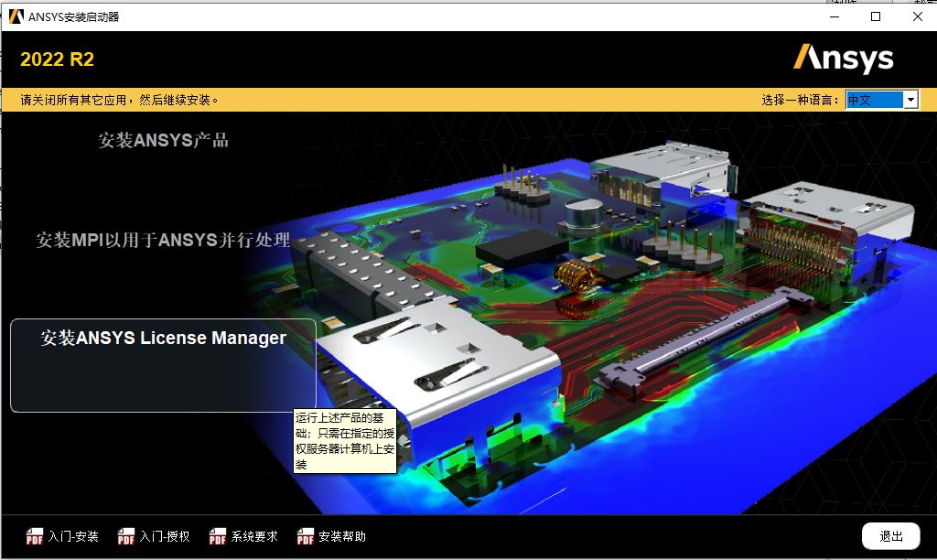Choose 安装MPI以用于ANSYS并行处理 option
Viewport: 937px width, 560px height.
163,241
